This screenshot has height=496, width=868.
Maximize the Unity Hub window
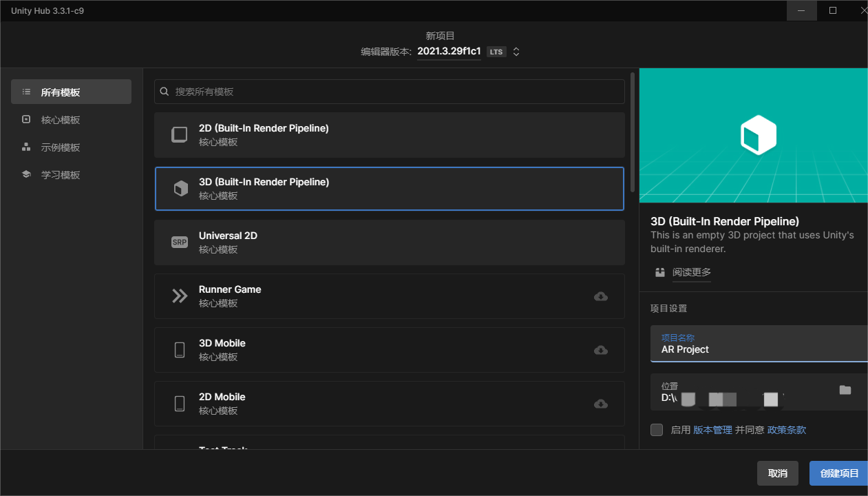tap(833, 10)
